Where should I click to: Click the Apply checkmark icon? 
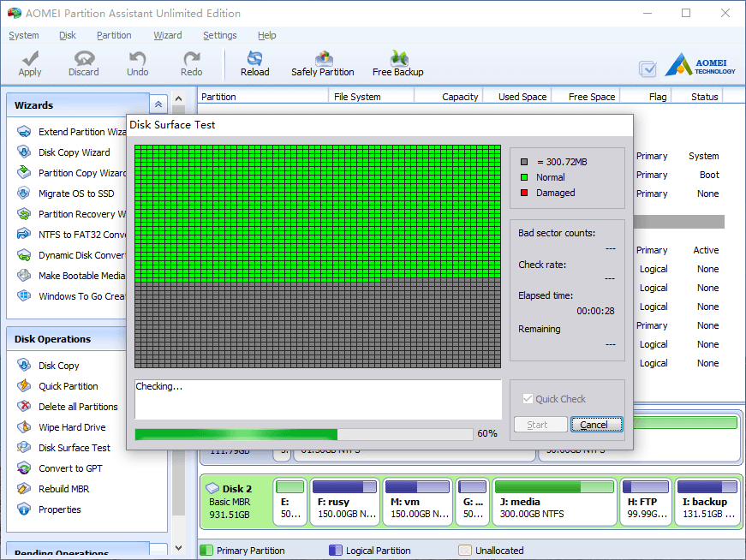tap(30, 58)
